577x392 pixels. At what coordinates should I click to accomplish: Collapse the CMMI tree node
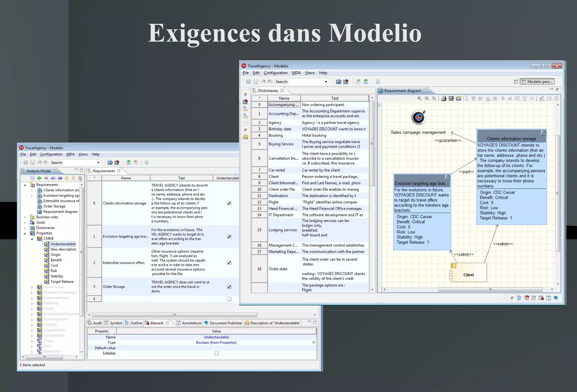click(32, 239)
